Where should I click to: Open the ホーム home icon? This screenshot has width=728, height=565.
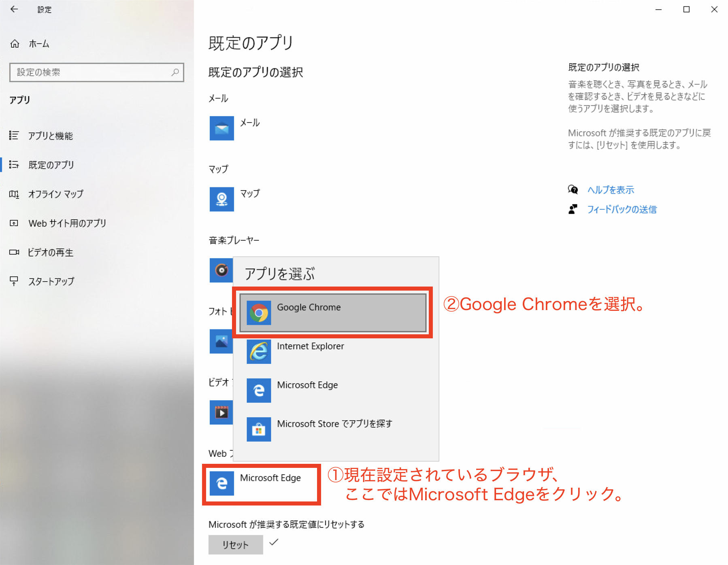[15, 44]
